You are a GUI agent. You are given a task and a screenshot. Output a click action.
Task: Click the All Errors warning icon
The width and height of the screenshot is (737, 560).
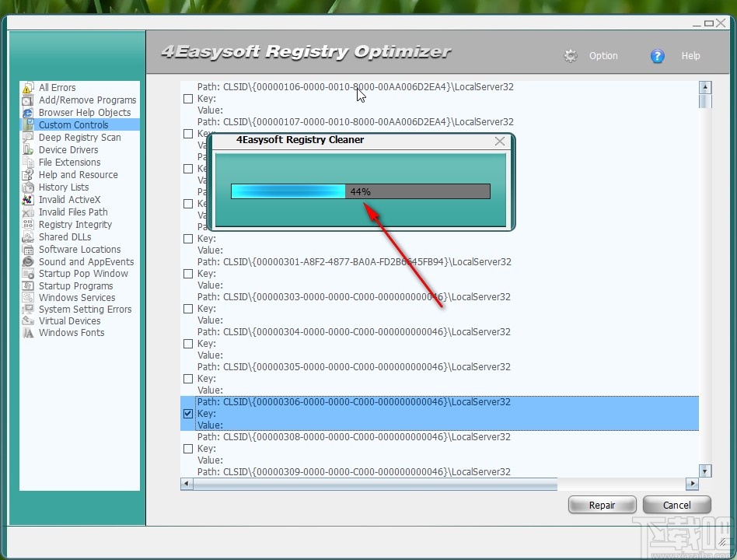[28, 88]
